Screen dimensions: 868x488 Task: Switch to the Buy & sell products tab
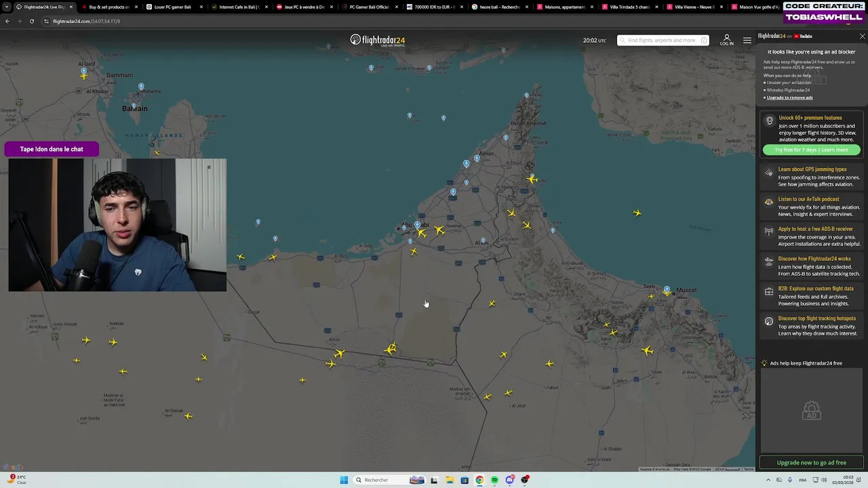point(108,7)
